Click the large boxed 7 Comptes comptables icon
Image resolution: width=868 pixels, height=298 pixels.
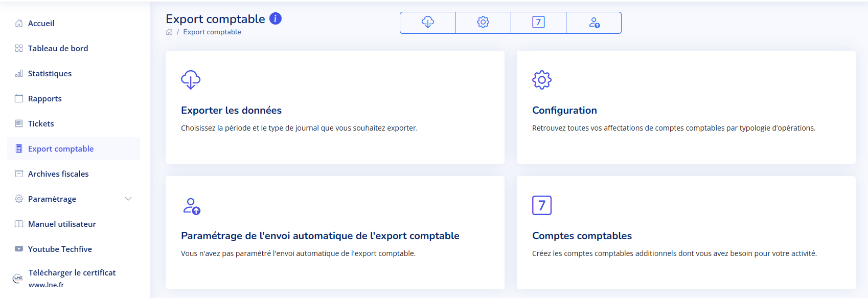tap(542, 205)
